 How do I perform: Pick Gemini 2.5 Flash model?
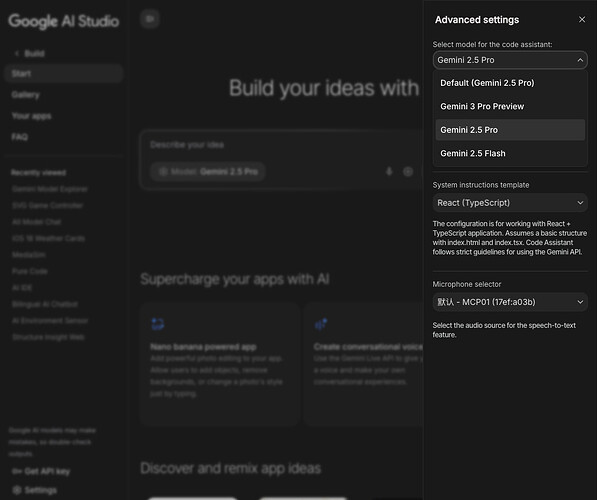(x=510, y=153)
